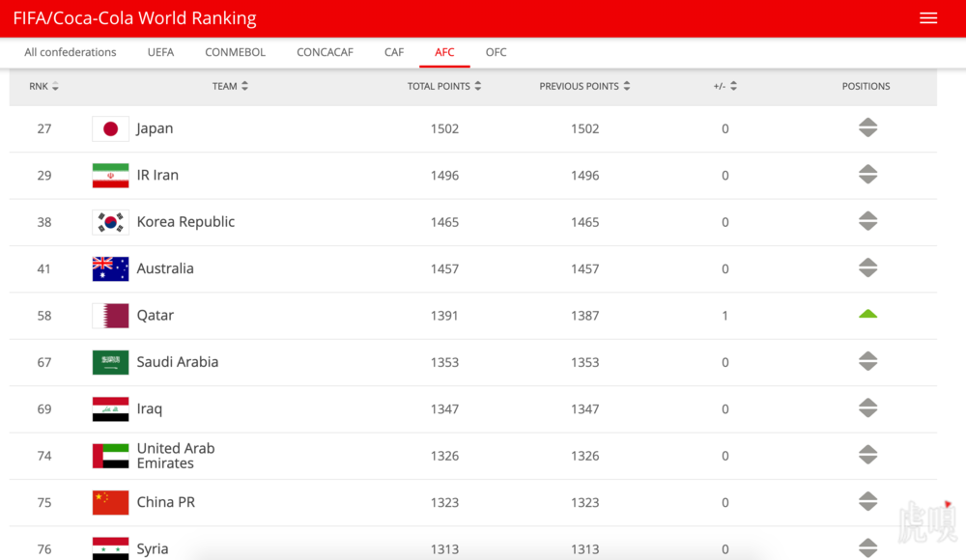Sort table by +/- column
Screen dimensions: 966x560
pyautogui.click(x=725, y=86)
